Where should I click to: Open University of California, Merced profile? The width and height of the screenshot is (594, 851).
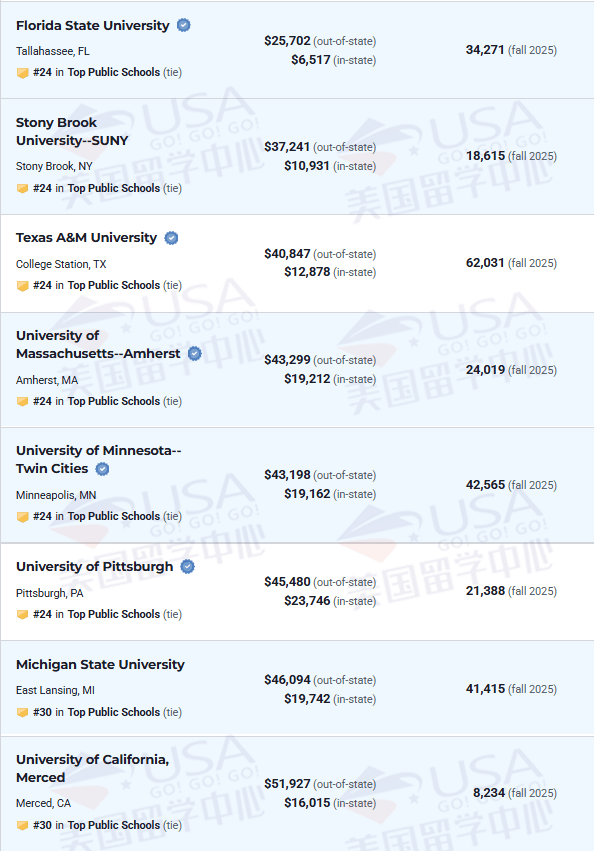pos(93,769)
